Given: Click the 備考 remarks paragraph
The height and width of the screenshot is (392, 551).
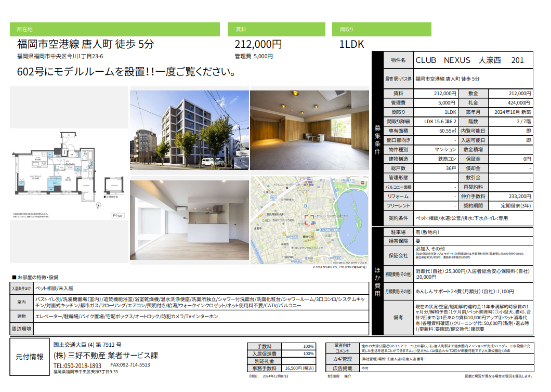Looking at the screenshot, I should (x=473, y=318).
